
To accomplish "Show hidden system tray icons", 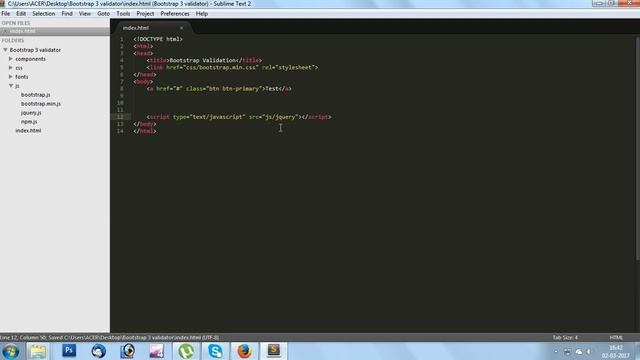I will 556,351.
